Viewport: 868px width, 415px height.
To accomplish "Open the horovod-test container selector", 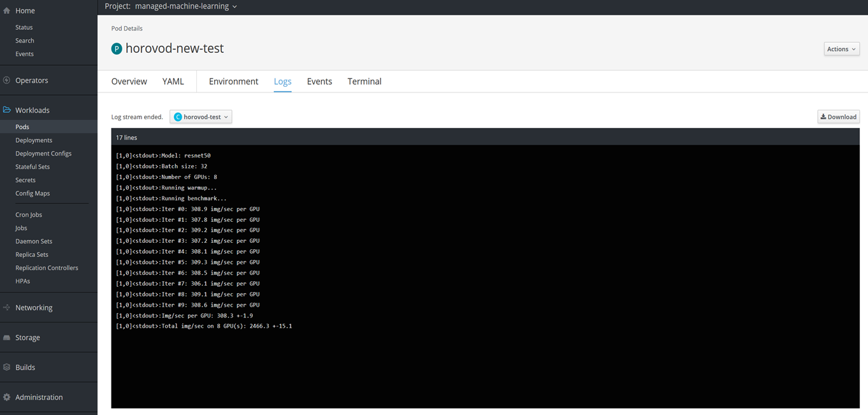I will pyautogui.click(x=201, y=117).
